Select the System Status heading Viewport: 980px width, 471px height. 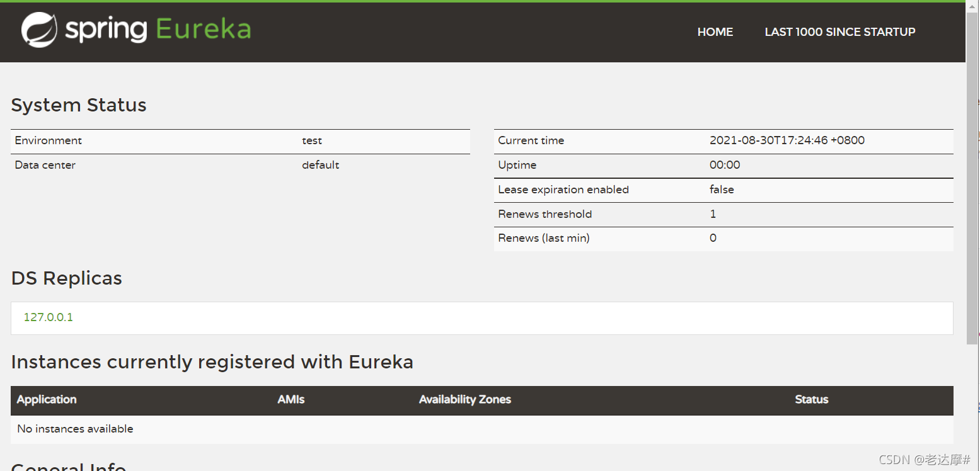pos(79,105)
